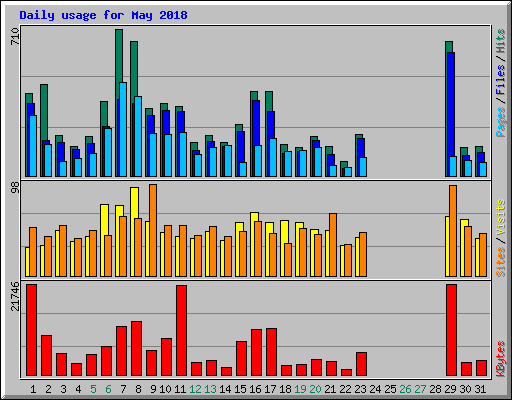Click day label 31 on the x-axis
512x400 pixels.
pos(480,389)
